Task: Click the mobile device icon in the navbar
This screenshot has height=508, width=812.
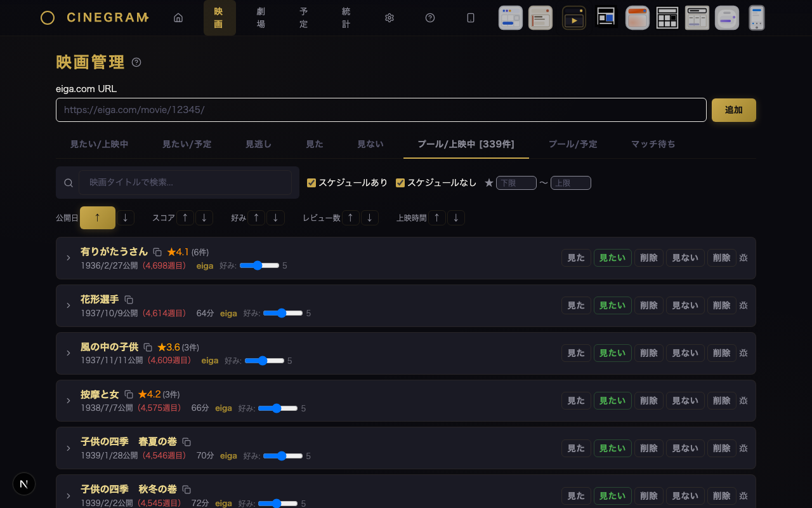Action: click(x=470, y=18)
